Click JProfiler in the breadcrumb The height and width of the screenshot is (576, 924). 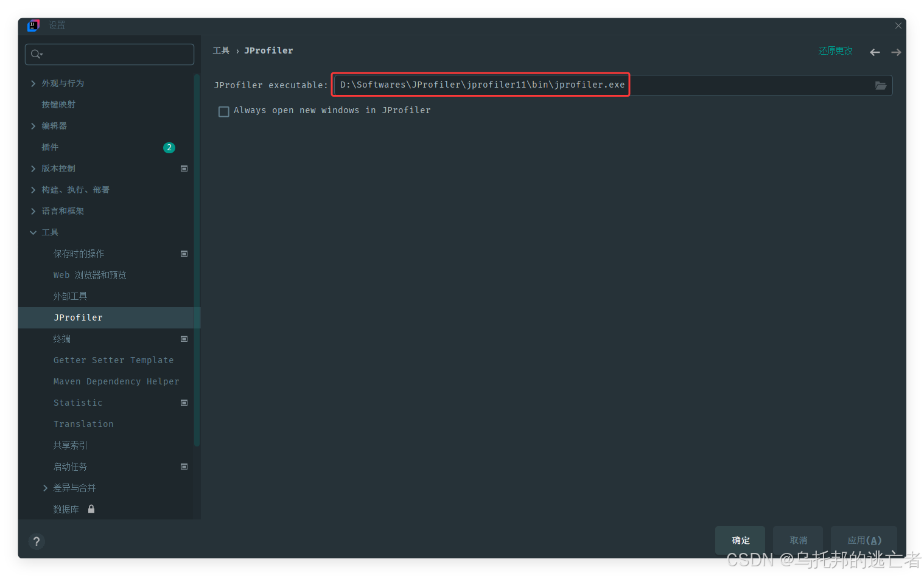pyautogui.click(x=268, y=50)
